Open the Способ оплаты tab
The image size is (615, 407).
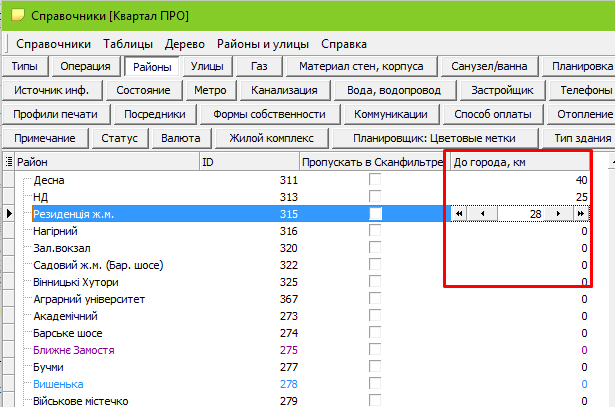(x=492, y=114)
